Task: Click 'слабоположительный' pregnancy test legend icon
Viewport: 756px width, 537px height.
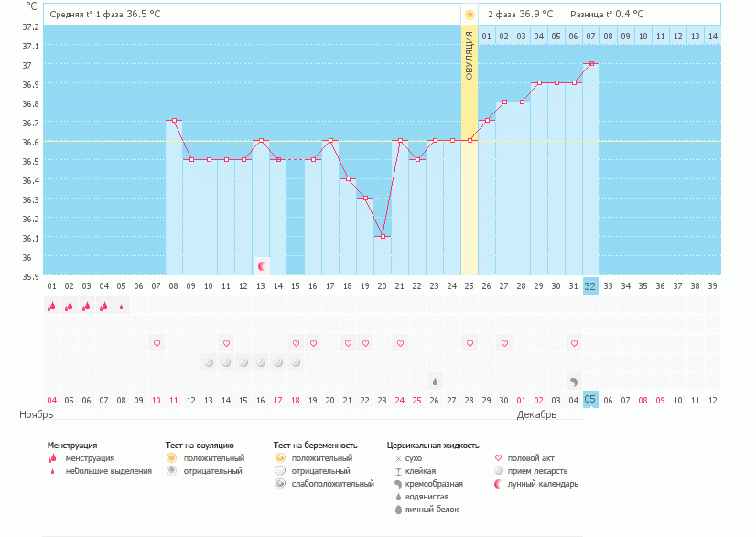Action: point(279,484)
